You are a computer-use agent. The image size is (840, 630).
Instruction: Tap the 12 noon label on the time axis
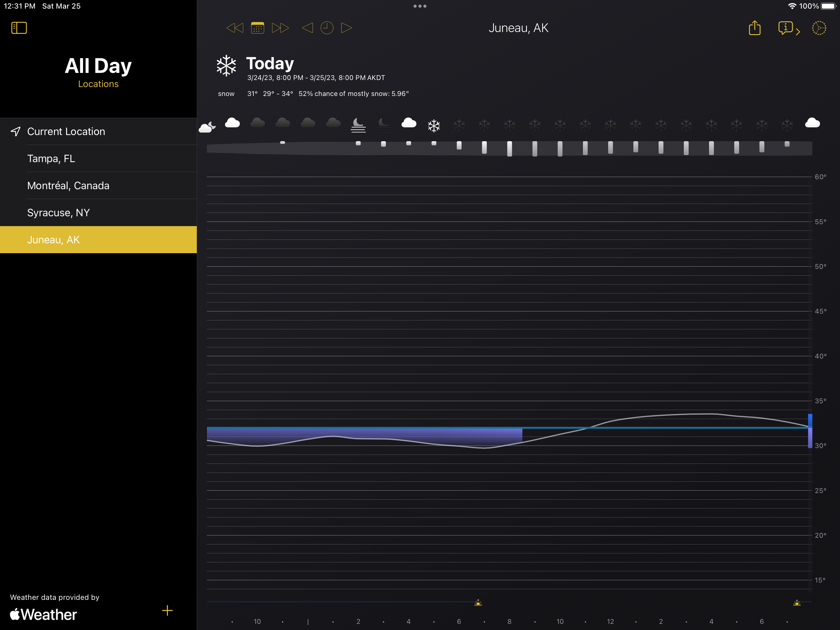click(x=610, y=622)
